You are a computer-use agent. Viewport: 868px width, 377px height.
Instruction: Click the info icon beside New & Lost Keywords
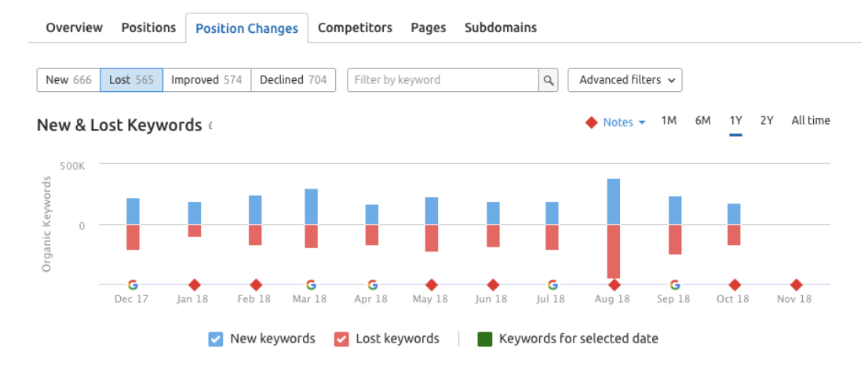click(x=210, y=126)
